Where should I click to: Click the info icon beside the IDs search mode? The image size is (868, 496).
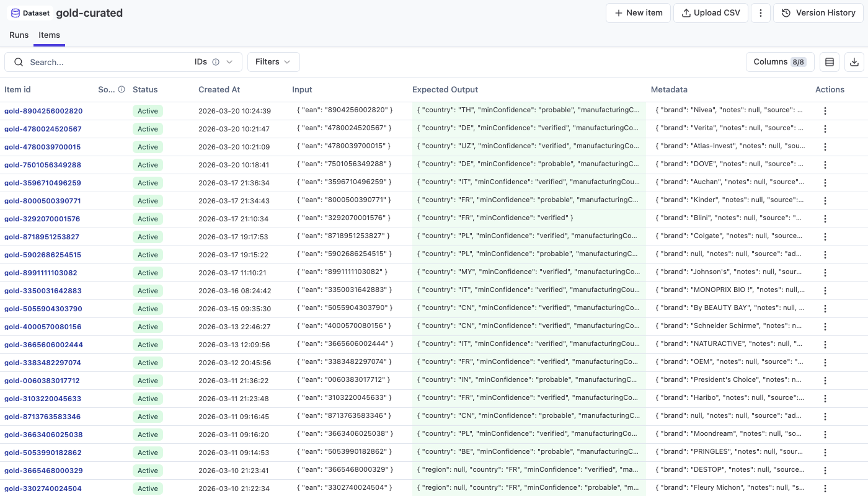pos(216,62)
